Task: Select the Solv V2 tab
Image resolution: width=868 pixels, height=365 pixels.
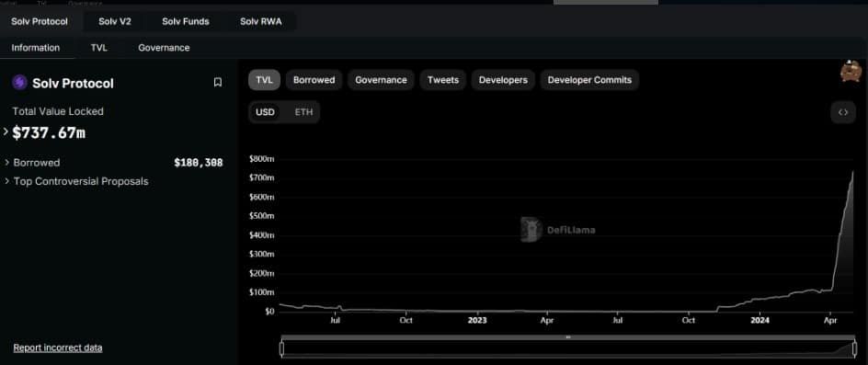Action: (x=115, y=21)
